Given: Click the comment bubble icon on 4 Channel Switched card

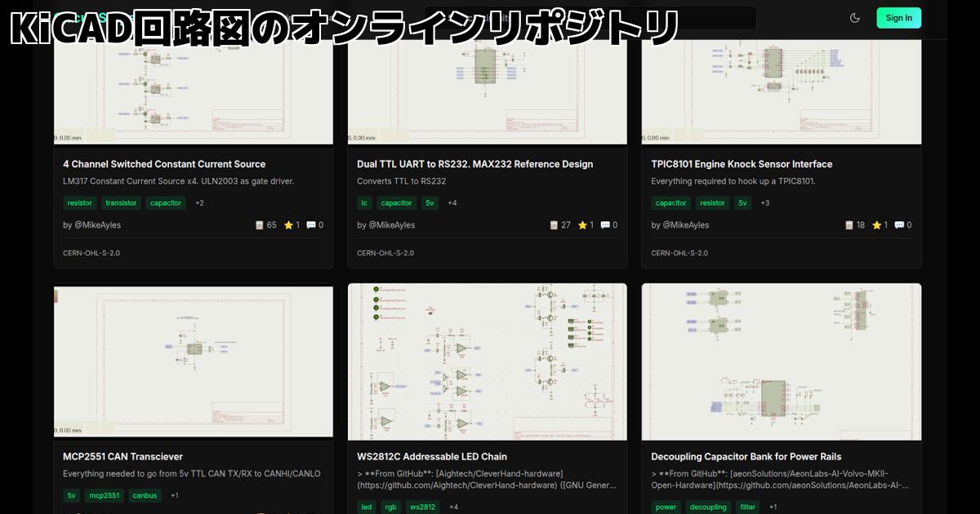Looking at the screenshot, I should [x=312, y=224].
